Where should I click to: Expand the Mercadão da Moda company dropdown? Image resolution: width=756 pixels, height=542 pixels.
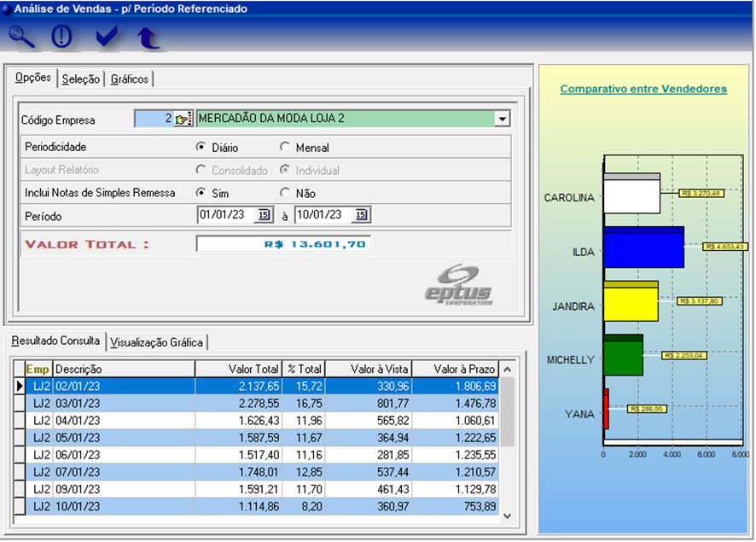pos(502,119)
